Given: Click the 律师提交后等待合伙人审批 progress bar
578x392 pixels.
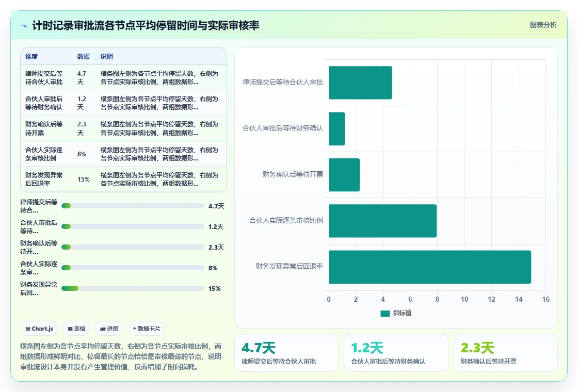Looking at the screenshot, I should [133, 206].
